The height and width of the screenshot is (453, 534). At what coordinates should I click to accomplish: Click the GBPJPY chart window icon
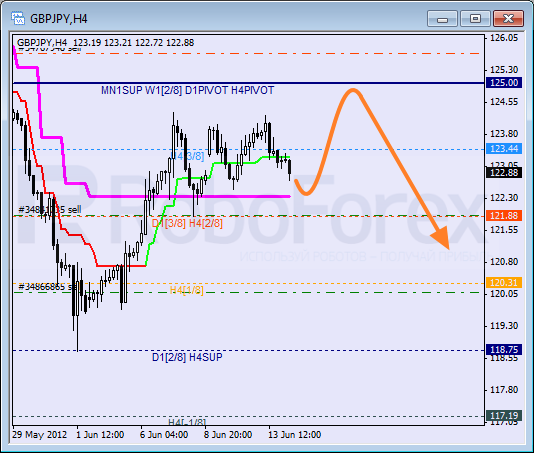tap(18, 18)
